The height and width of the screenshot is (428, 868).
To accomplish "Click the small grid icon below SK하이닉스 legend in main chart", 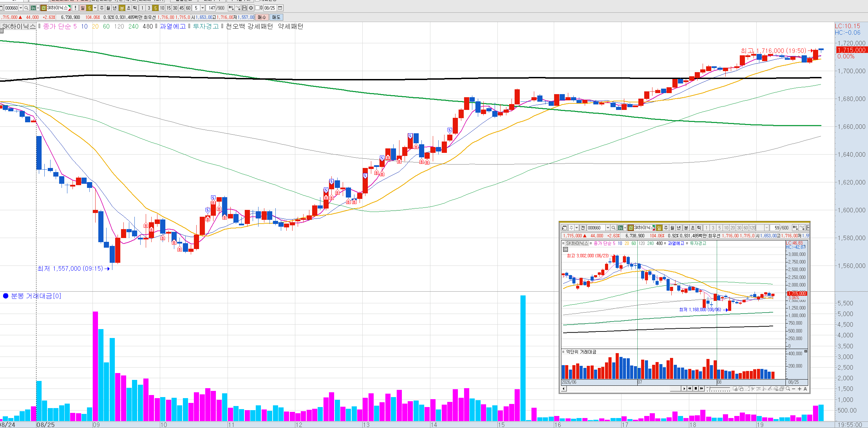I will click(2, 31).
